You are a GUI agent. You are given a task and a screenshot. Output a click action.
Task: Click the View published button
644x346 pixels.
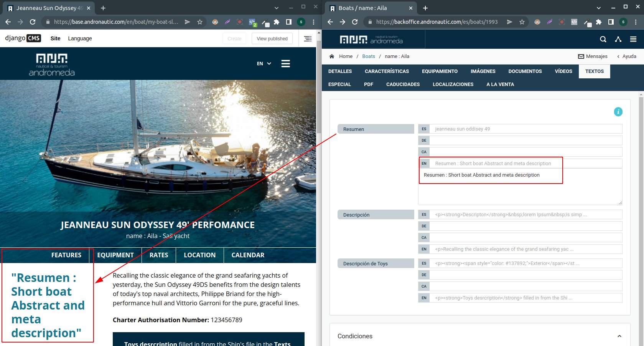(272, 38)
